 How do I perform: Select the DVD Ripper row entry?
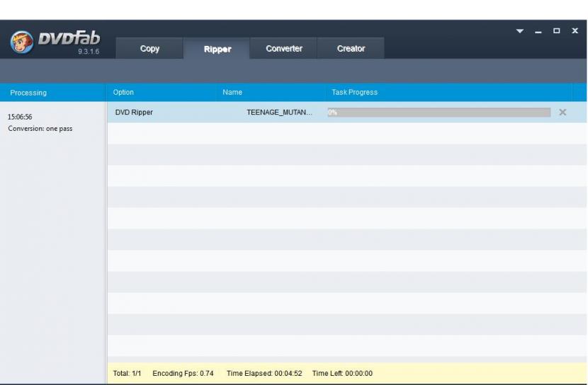134,112
